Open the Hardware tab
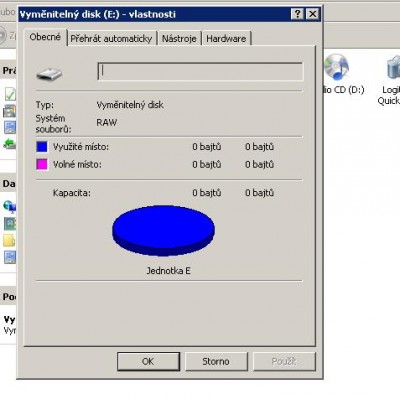Screen dimensions: 400x399 coord(226,39)
